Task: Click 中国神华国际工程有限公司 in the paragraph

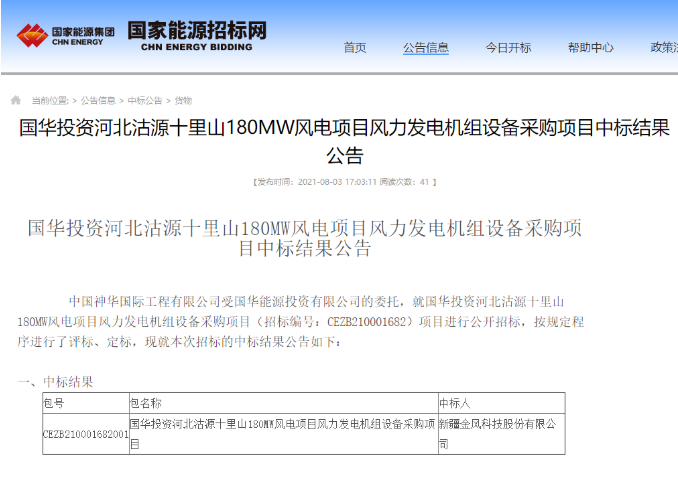Action: coord(144,301)
